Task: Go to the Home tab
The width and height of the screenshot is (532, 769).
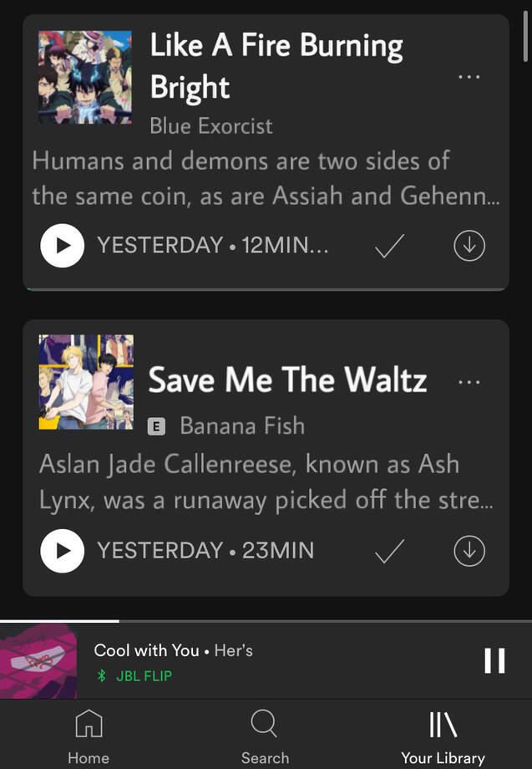Action: point(89,736)
